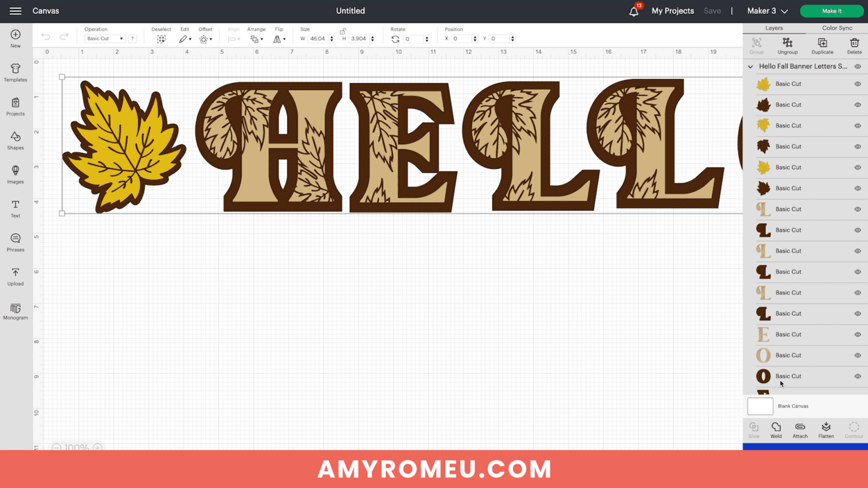This screenshot has width=868, height=488.
Task: Attach the selected layers
Action: (x=800, y=429)
